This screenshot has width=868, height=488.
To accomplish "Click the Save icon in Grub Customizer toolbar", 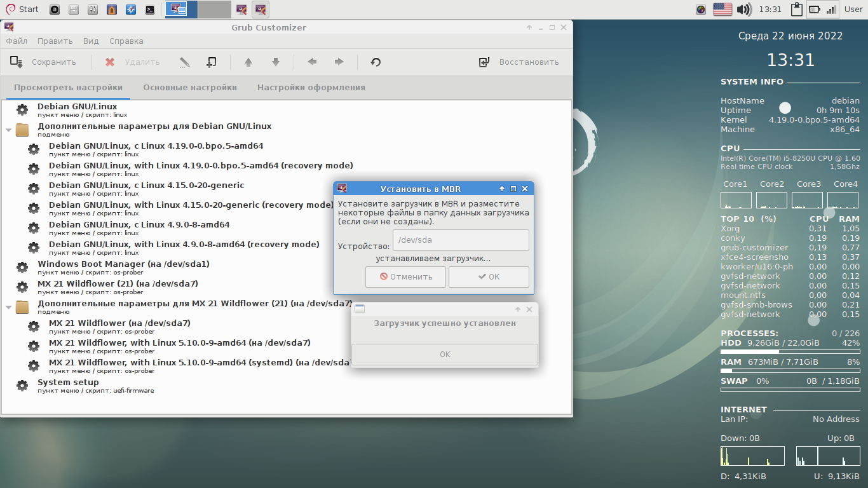I will point(17,62).
